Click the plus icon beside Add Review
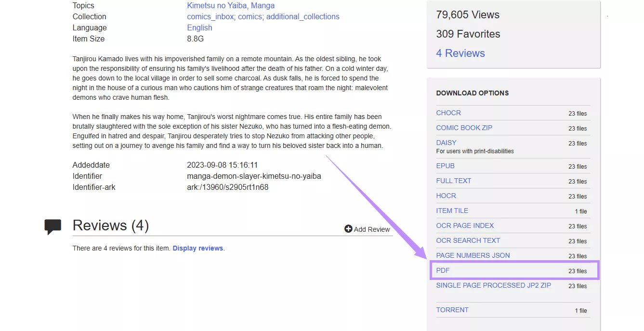This screenshot has width=644, height=331. pos(348,229)
